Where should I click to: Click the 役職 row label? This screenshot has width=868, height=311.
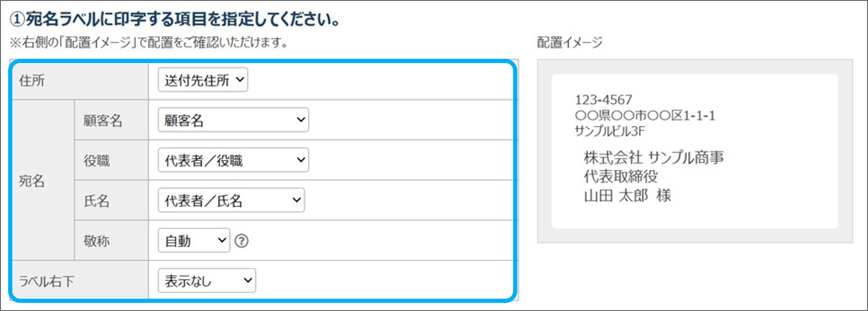(97, 160)
